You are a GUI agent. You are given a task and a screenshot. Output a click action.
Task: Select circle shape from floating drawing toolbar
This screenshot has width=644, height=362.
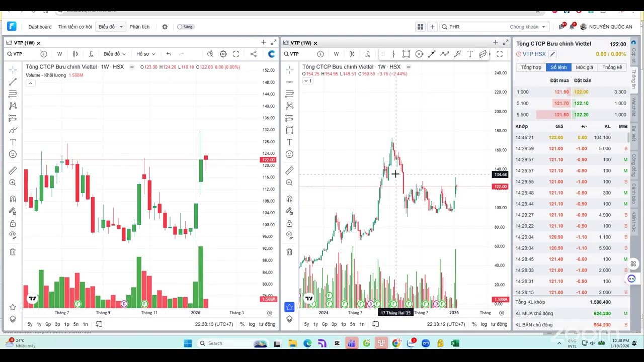419,54
